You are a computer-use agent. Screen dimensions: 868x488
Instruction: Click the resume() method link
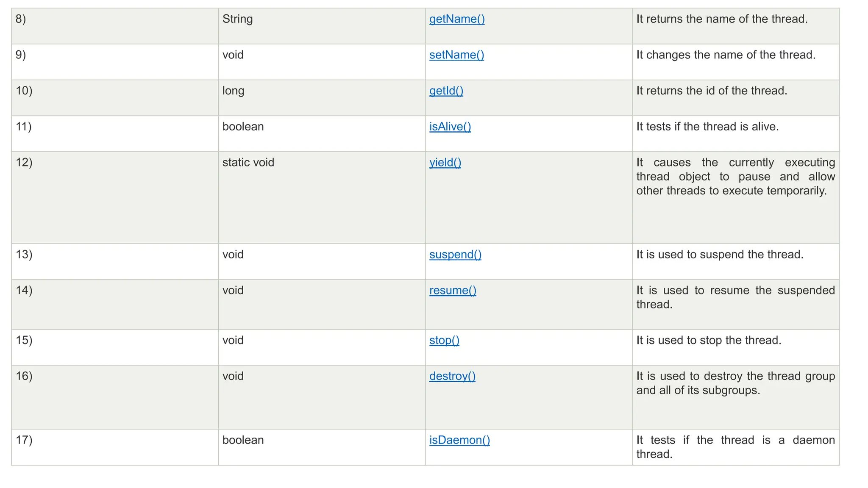coord(453,291)
